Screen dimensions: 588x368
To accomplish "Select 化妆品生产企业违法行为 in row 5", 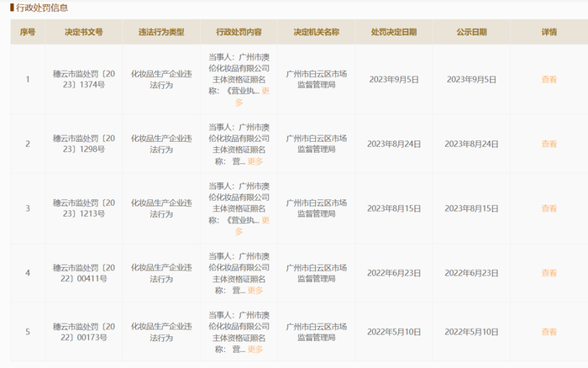I will coord(161,332).
